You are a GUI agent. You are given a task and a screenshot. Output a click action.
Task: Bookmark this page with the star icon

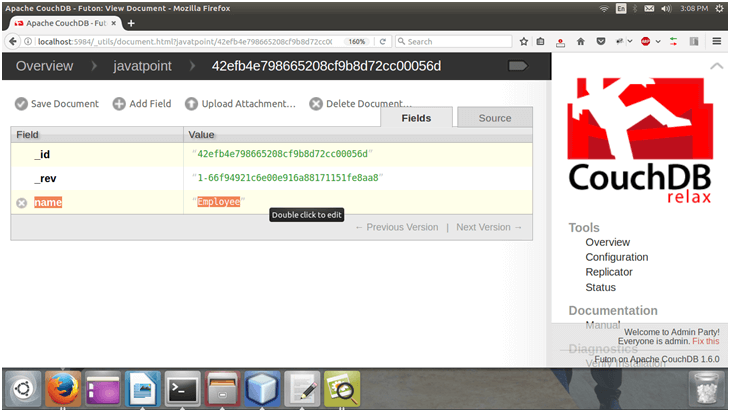(524, 41)
